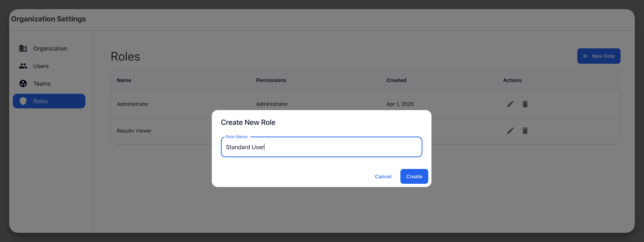Click the Users people icon in sidebar
Image resolution: width=644 pixels, height=242 pixels.
(x=23, y=66)
